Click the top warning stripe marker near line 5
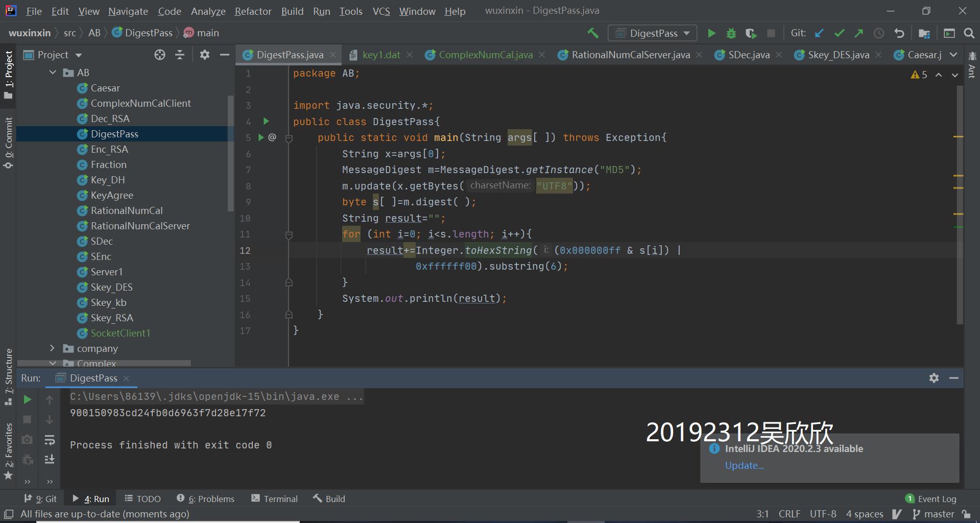The image size is (980, 523). 958,137
